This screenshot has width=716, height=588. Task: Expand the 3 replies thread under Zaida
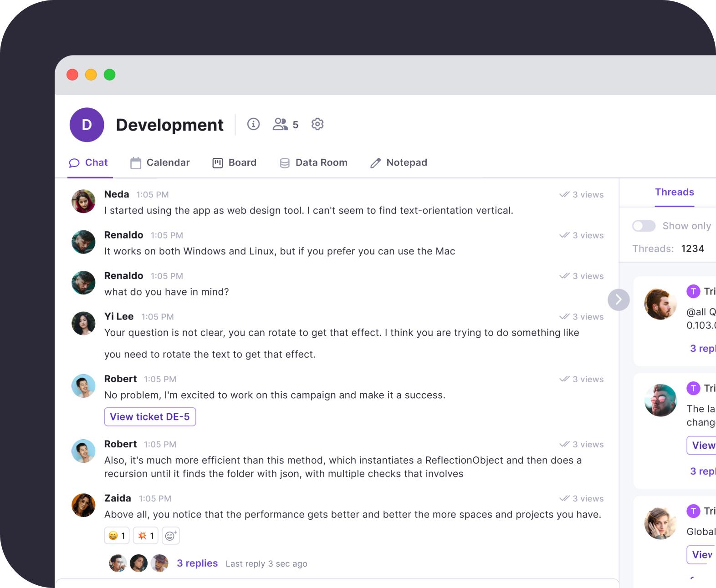point(197,563)
